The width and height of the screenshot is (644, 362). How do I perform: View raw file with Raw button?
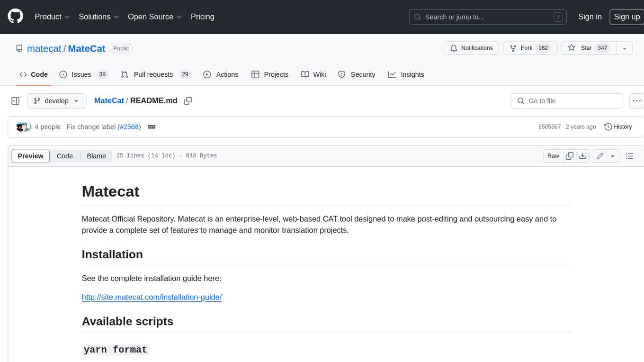tap(553, 156)
